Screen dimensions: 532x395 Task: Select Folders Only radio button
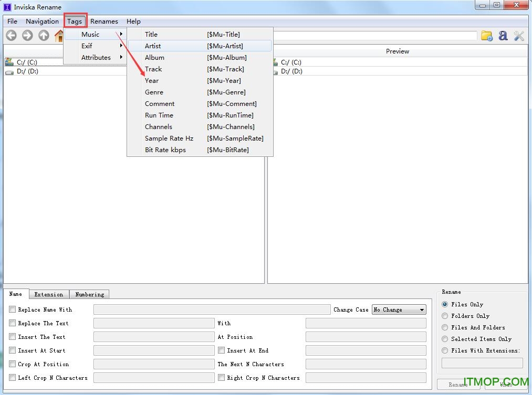tap(445, 316)
